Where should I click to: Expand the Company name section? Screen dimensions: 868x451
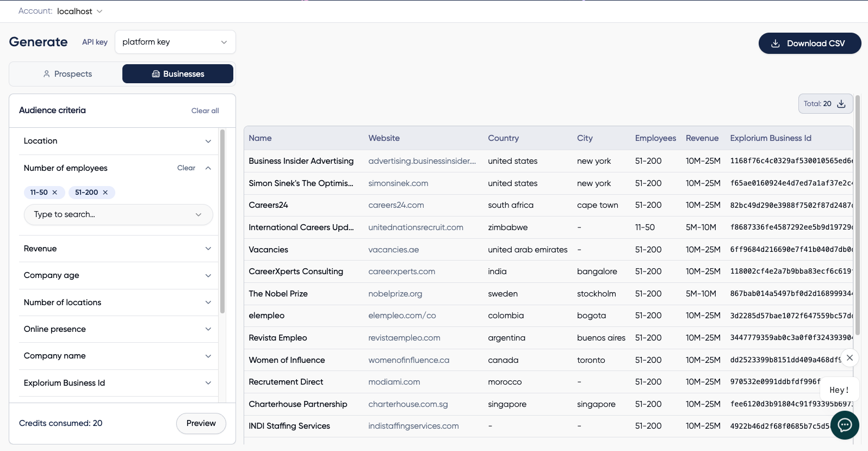click(118, 356)
